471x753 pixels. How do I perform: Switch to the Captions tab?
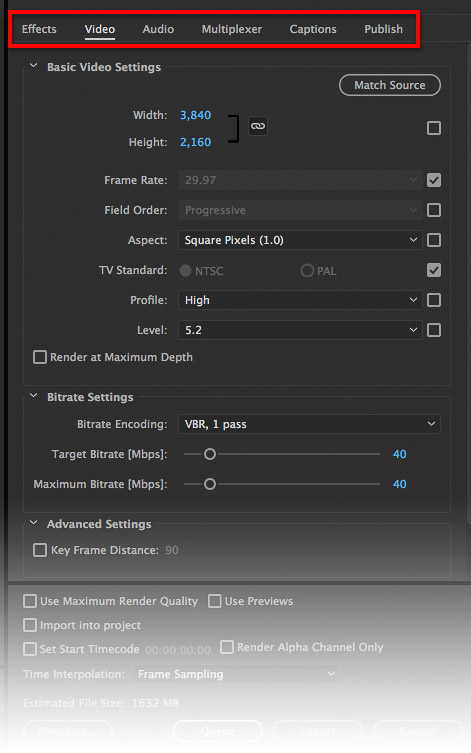(313, 29)
